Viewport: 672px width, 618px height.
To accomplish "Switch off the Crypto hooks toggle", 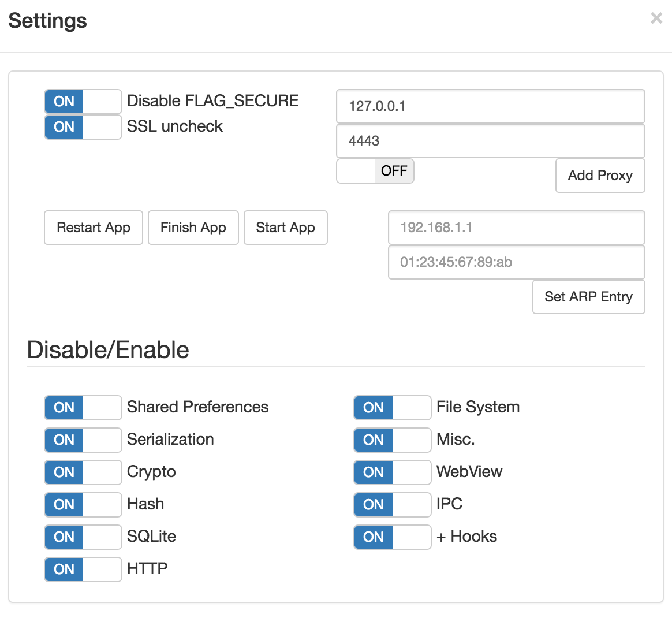I will click(83, 472).
